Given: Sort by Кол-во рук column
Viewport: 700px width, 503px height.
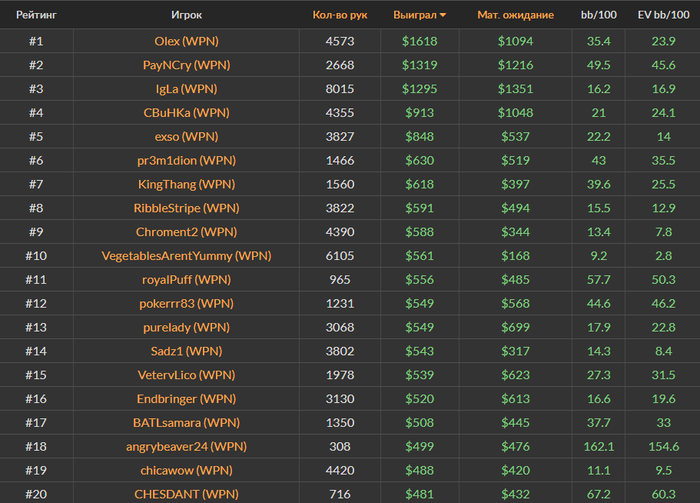Looking at the screenshot, I should coord(339,16).
